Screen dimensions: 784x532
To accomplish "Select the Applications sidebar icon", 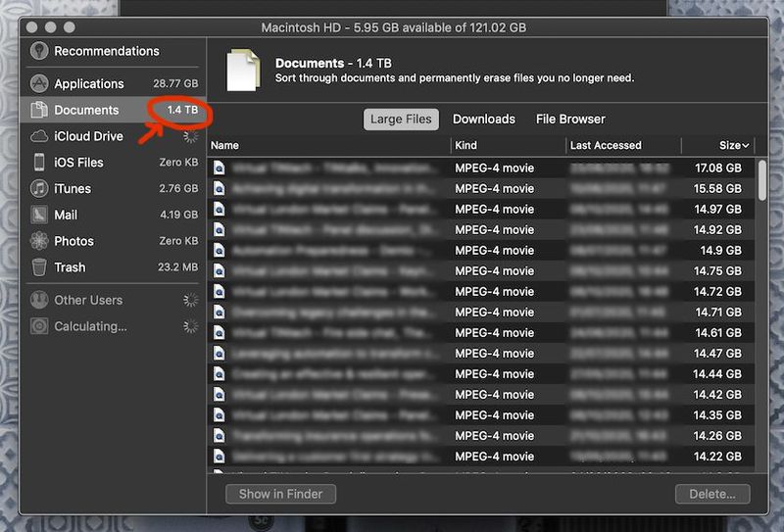I will coord(39,83).
